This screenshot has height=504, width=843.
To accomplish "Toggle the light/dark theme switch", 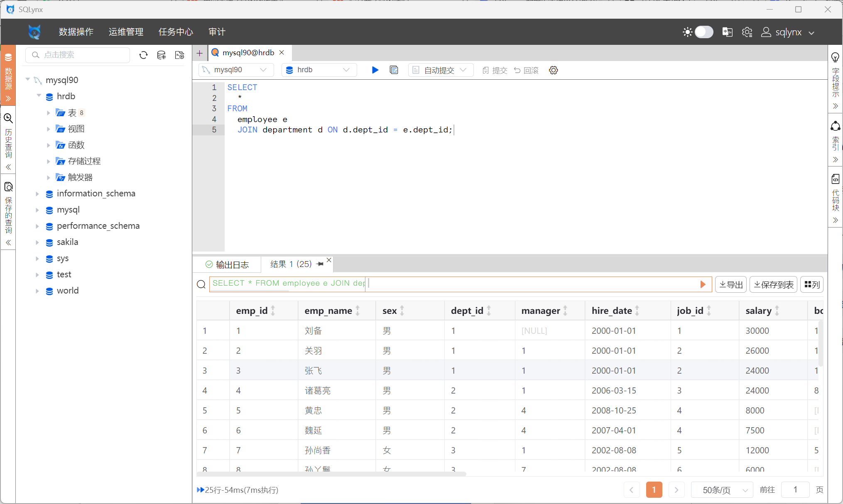I will point(703,32).
